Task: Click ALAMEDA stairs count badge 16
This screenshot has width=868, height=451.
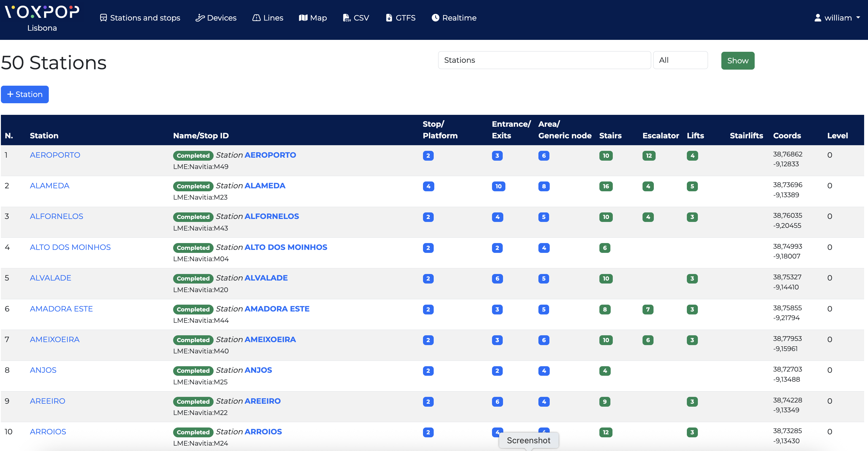Action: click(x=606, y=187)
